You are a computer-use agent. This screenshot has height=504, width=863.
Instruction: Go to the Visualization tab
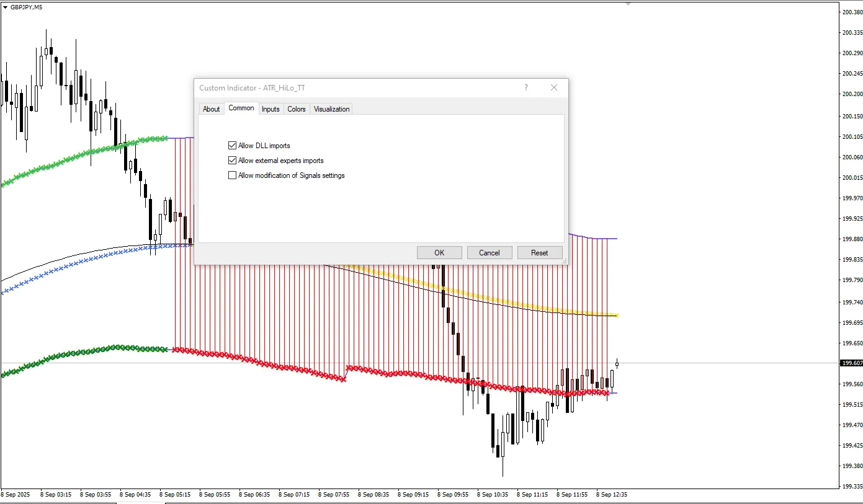click(331, 109)
